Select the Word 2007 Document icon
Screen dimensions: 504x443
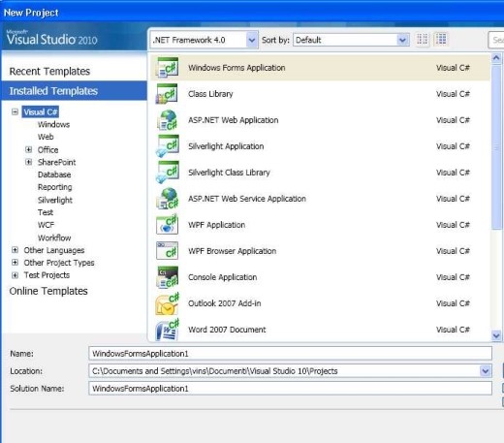pos(167,330)
